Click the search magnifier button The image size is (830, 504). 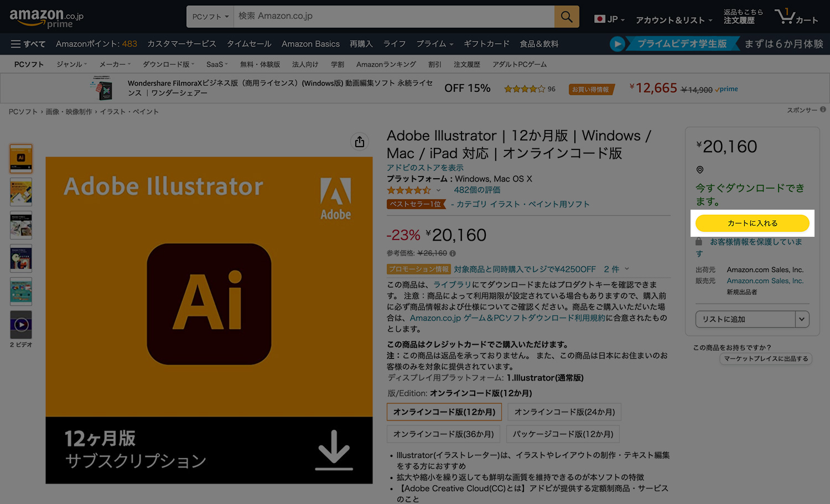tap(567, 17)
